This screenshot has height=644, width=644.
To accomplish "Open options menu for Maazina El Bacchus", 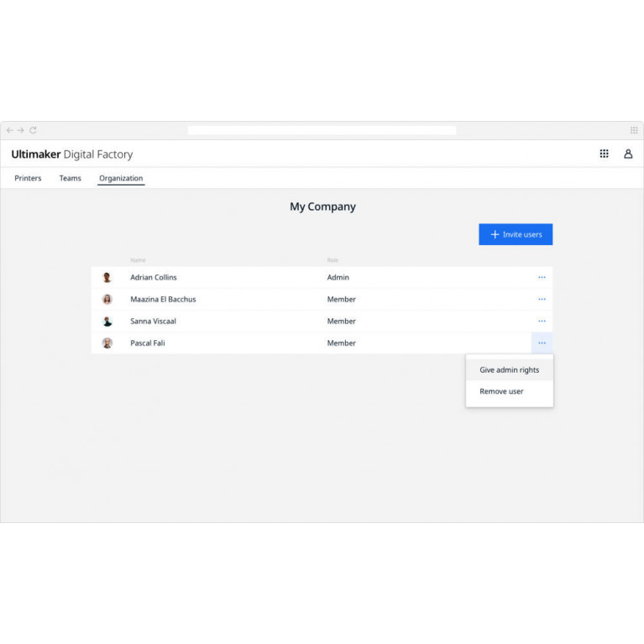I will click(542, 299).
